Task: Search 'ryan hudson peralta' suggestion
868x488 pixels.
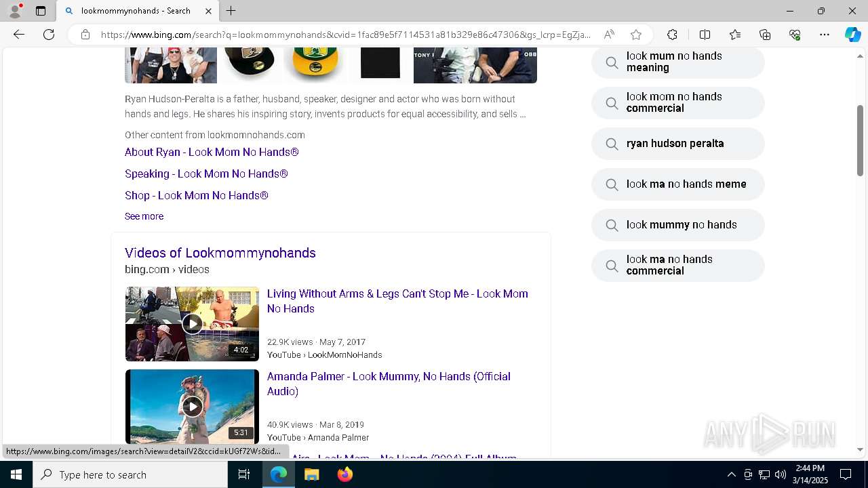Action: [x=678, y=144]
